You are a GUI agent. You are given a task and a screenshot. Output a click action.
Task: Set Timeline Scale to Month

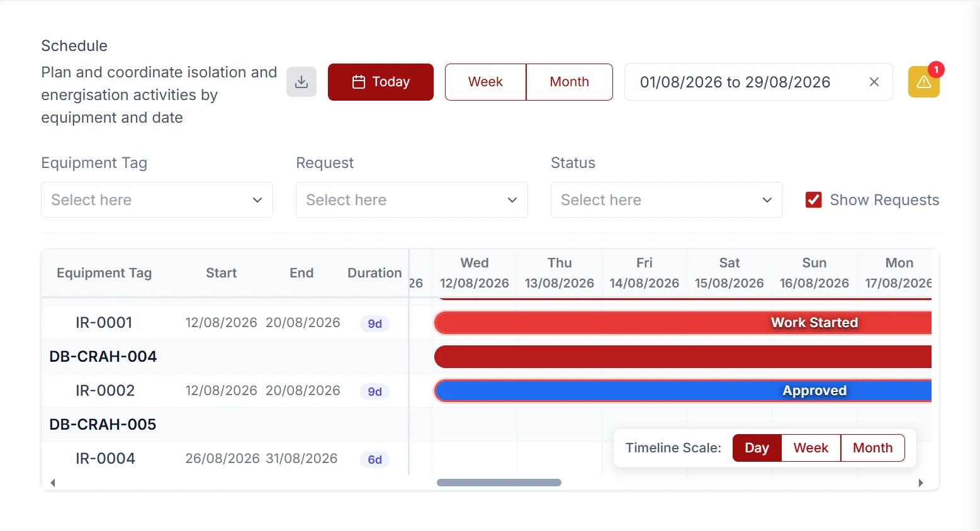point(872,448)
